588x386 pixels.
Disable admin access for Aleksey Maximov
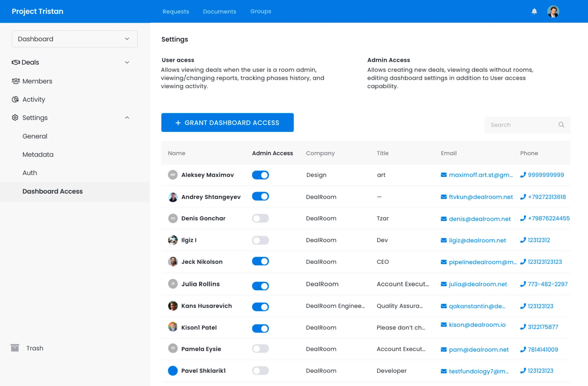[x=260, y=175]
